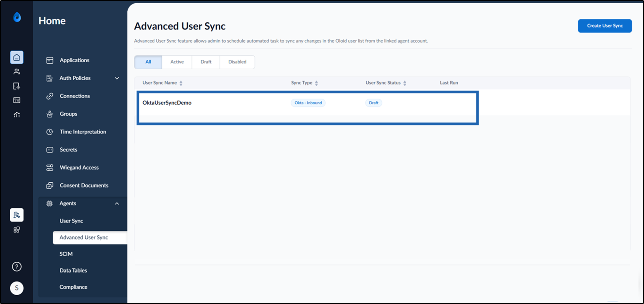This screenshot has width=644, height=304.
Task: Click the Draft status badge in the row
Action: [374, 103]
